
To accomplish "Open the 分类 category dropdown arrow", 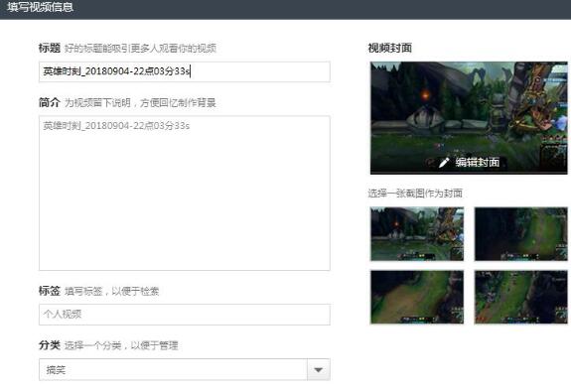I will [x=319, y=370].
